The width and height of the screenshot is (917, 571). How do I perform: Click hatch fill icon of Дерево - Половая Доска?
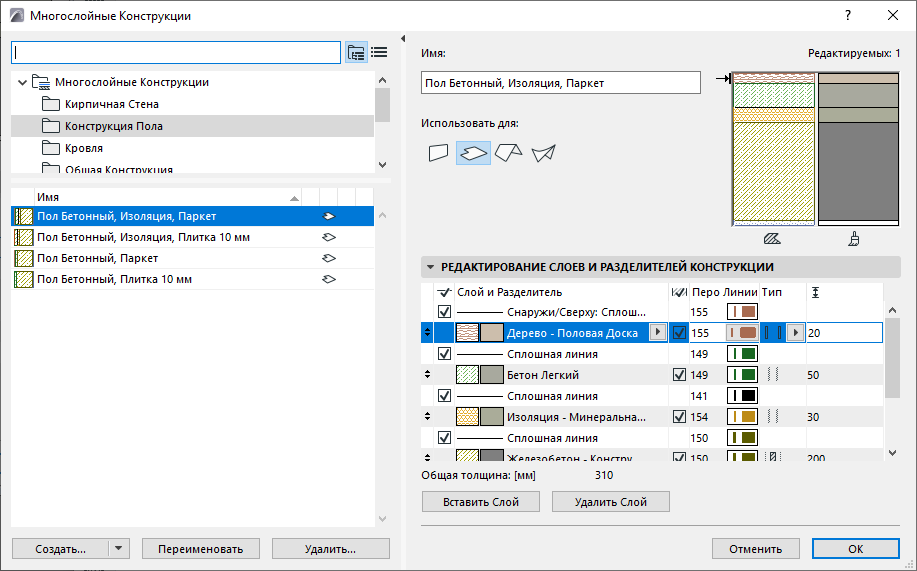click(x=467, y=333)
